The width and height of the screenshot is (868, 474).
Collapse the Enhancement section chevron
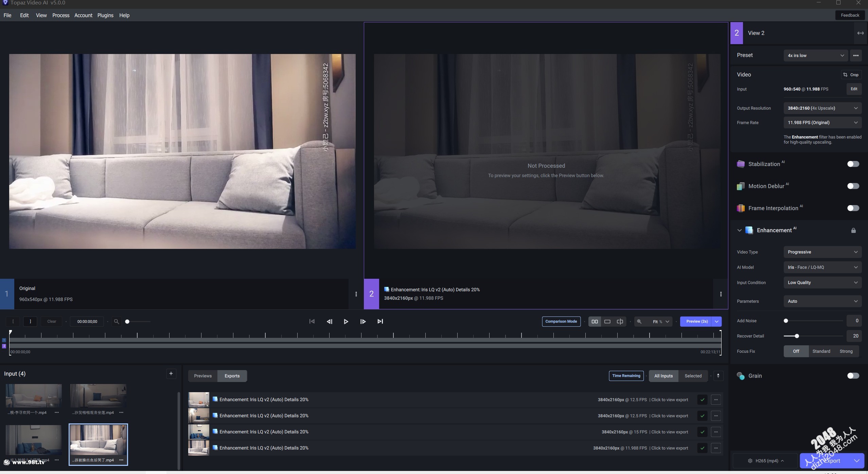coord(739,230)
